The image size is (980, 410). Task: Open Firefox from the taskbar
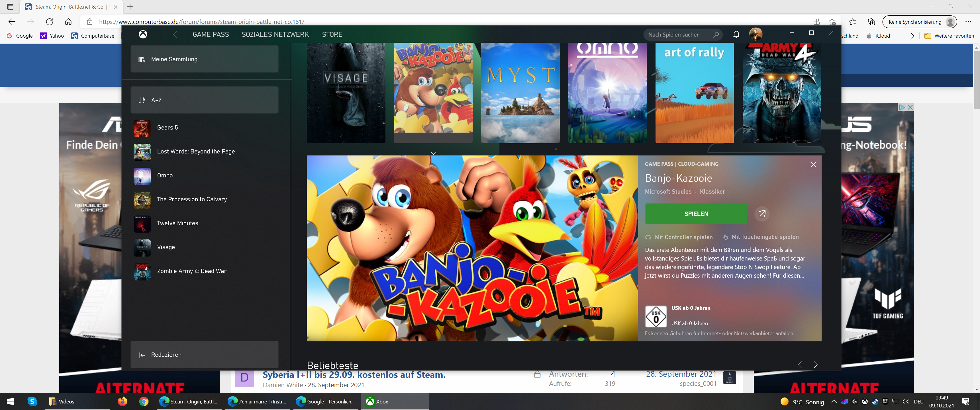[122, 402]
